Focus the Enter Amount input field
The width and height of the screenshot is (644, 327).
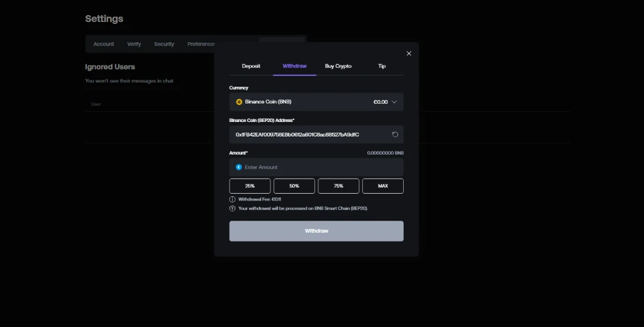point(316,167)
